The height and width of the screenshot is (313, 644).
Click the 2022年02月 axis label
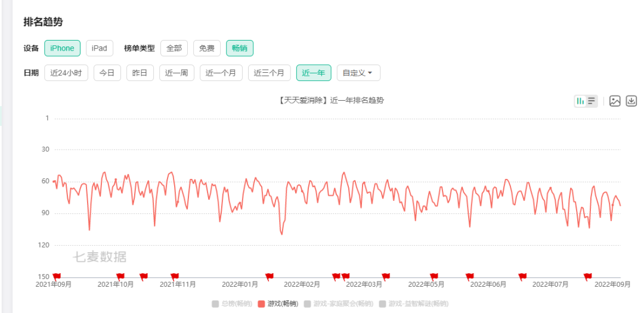302,284
